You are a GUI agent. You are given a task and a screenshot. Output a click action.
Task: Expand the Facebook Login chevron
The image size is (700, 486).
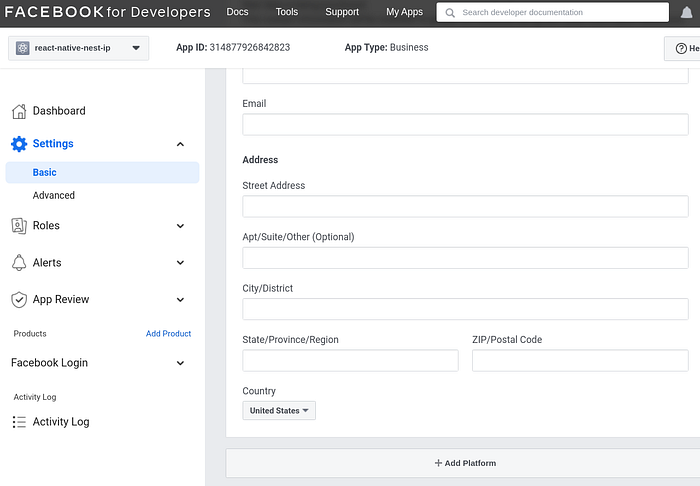click(180, 363)
